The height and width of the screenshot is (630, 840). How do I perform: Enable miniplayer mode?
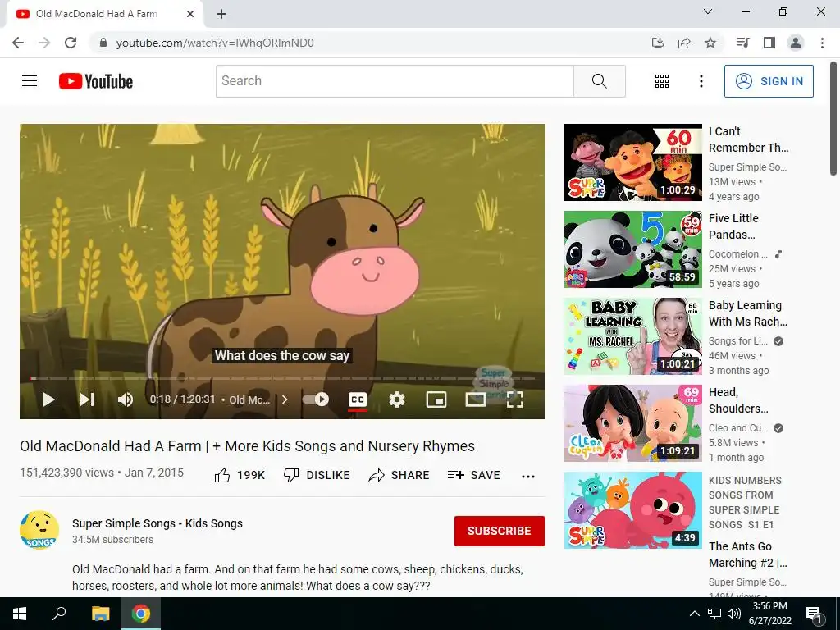click(x=436, y=399)
